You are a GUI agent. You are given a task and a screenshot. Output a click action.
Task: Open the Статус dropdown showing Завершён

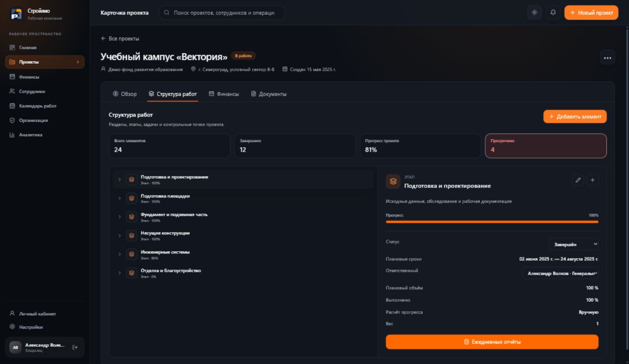[x=574, y=244]
